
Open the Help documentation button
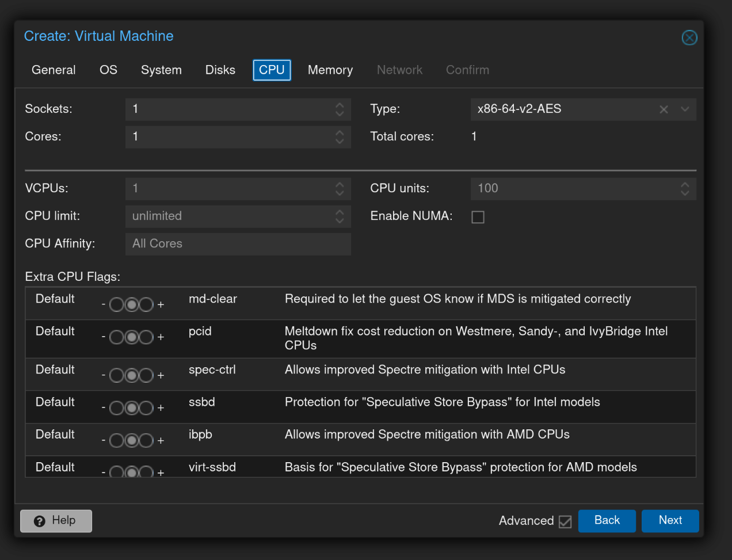pos(56,521)
